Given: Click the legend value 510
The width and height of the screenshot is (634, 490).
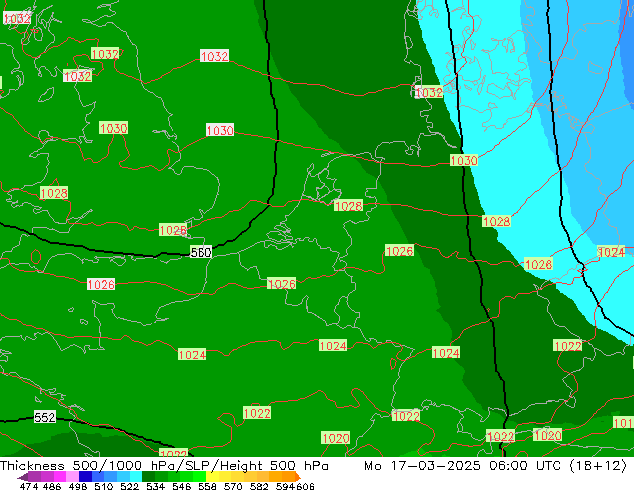Looking at the screenshot, I should click(104, 486).
